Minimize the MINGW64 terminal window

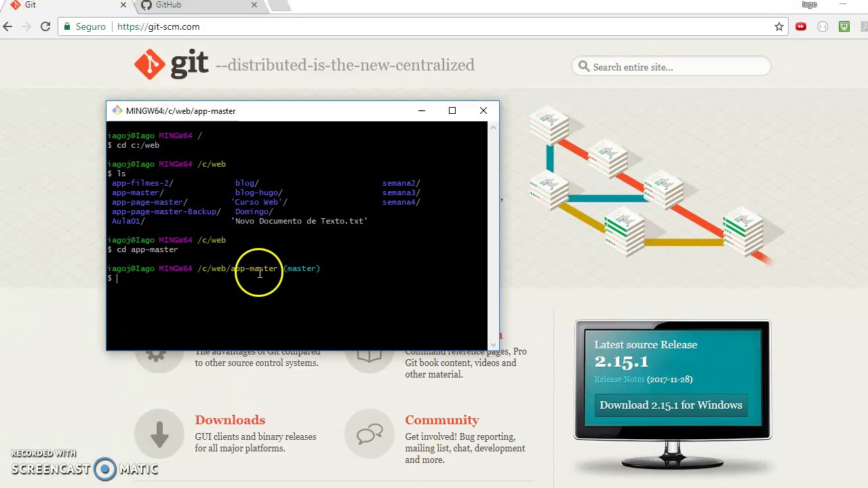421,110
